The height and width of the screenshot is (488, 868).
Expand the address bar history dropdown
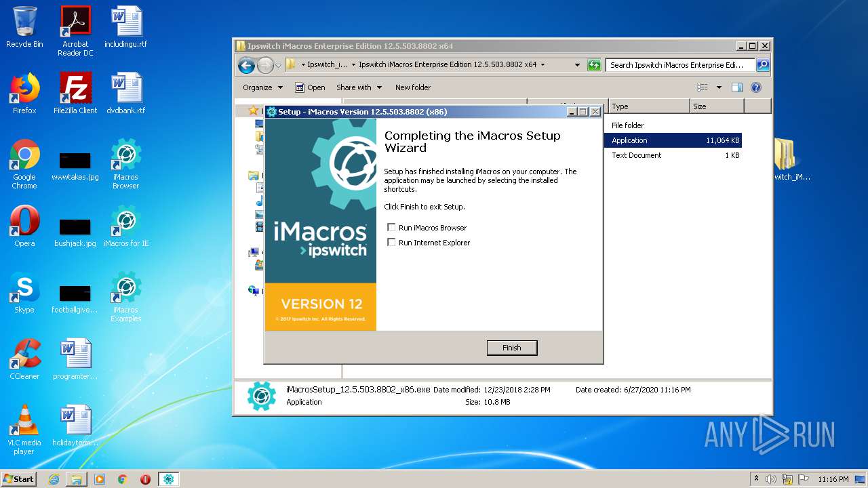[577, 65]
